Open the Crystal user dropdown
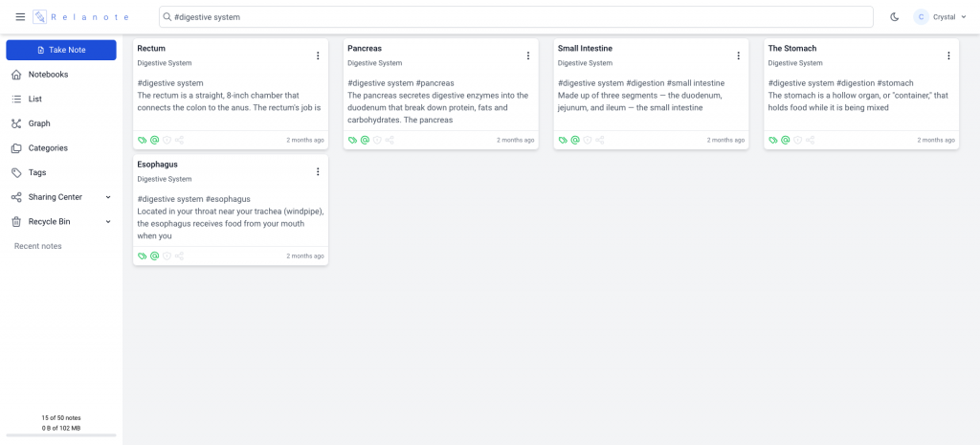980x445 pixels. 940,17
